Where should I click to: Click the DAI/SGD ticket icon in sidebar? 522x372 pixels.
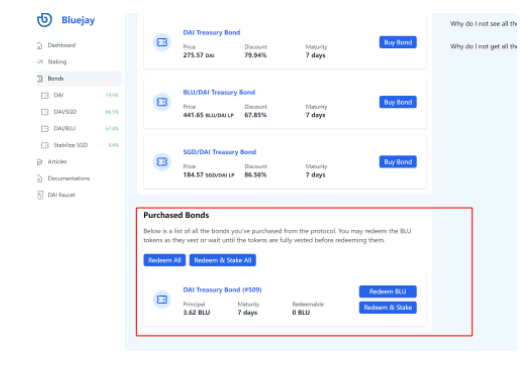click(x=45, y=112)
